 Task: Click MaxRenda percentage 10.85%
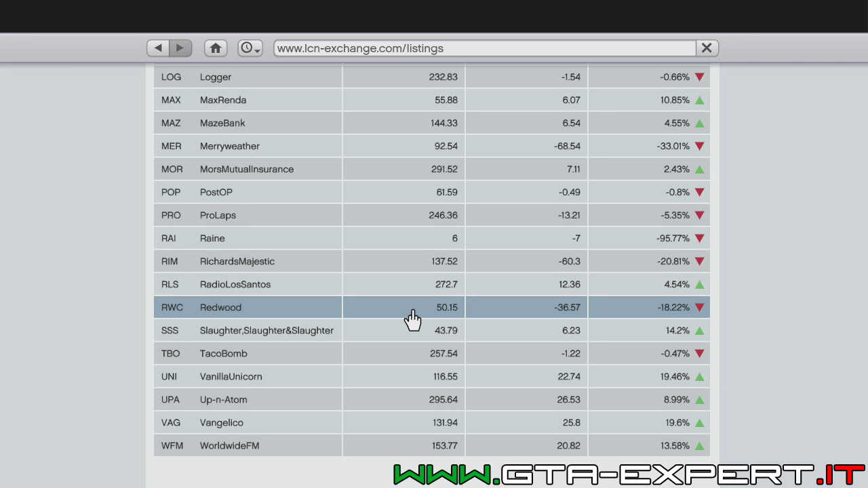(x=676, y=100)
